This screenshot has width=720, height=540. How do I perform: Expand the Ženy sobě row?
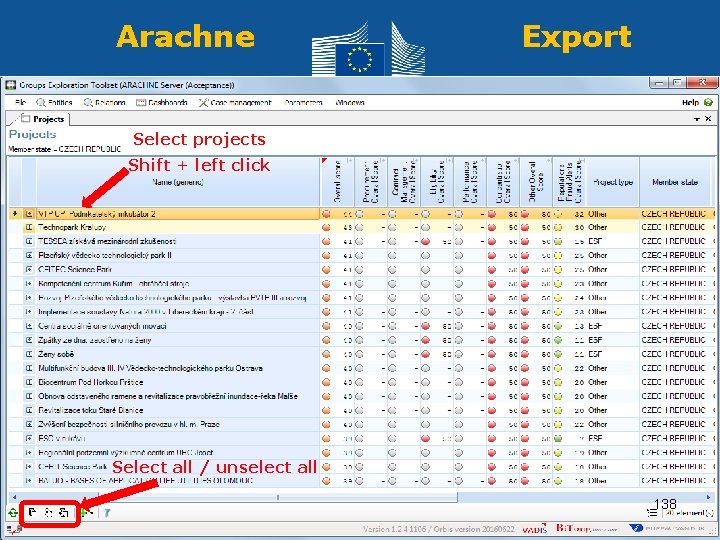point(29,354)
